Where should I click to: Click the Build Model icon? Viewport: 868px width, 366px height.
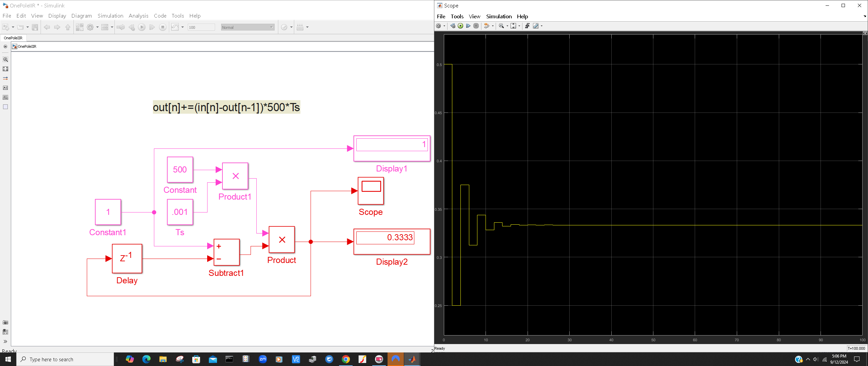[x=300, y=27]
